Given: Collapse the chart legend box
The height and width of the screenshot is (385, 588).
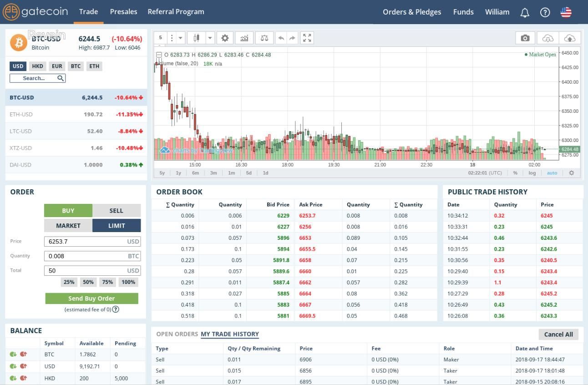Looking at the screenshot, I should pyautogui.click(x=159, y=55).
